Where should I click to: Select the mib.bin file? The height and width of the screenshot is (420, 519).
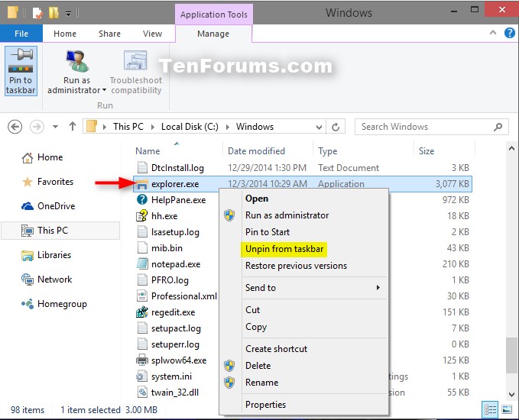tap(167, 248)
